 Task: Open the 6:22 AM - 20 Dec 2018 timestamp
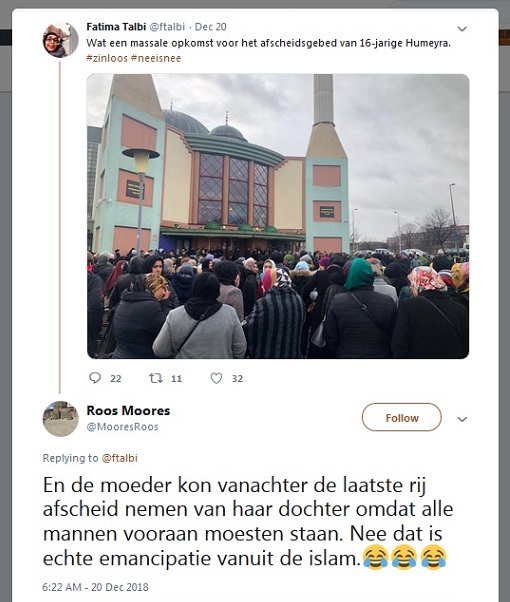tap(95, 587)
